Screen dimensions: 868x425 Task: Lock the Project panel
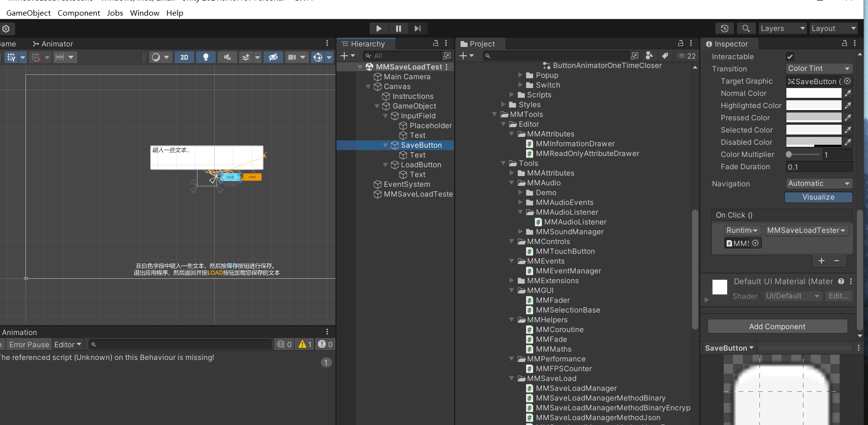[681, 43]
